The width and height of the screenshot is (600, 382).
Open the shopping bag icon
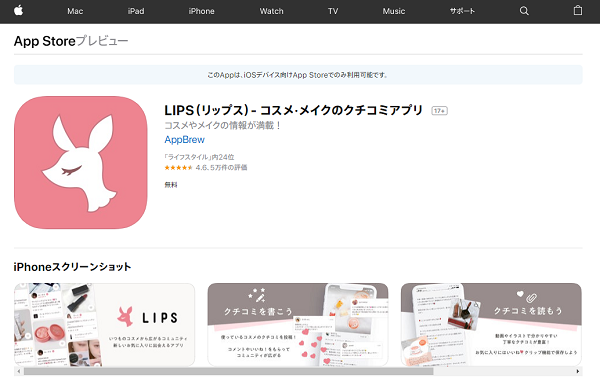[x=578, y=11]
